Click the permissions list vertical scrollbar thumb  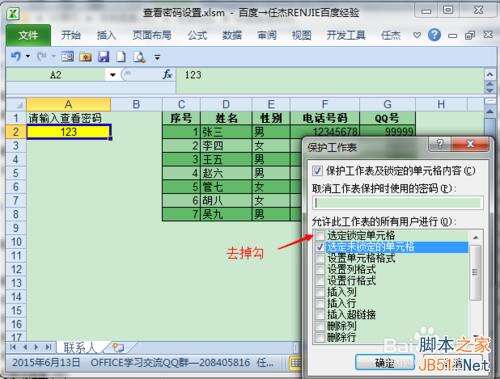475,273
